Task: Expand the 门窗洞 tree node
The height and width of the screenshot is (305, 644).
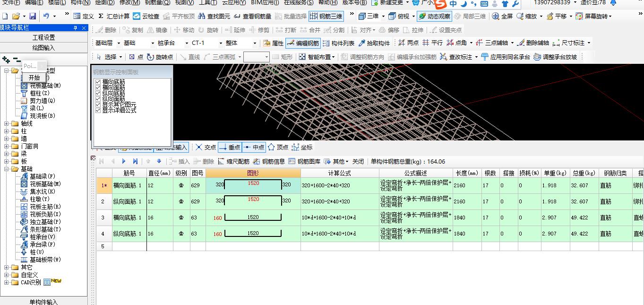Action: coord(6,147)
